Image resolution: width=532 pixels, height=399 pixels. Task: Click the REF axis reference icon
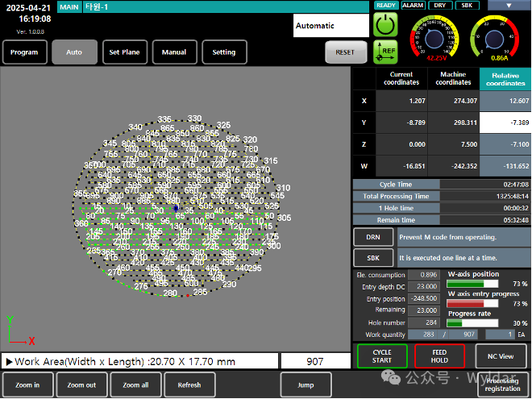385,52
